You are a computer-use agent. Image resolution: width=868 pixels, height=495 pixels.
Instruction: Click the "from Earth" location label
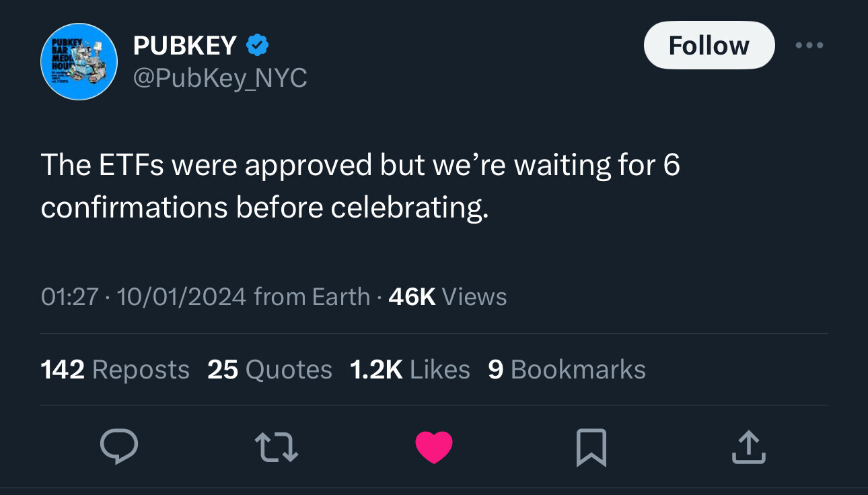(x=312, y=296)
